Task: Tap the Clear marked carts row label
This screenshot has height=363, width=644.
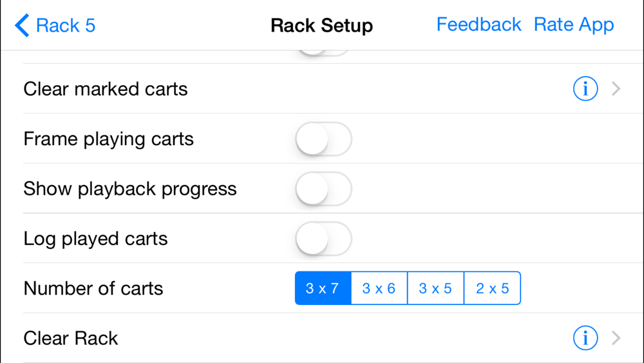Action: 106,89
